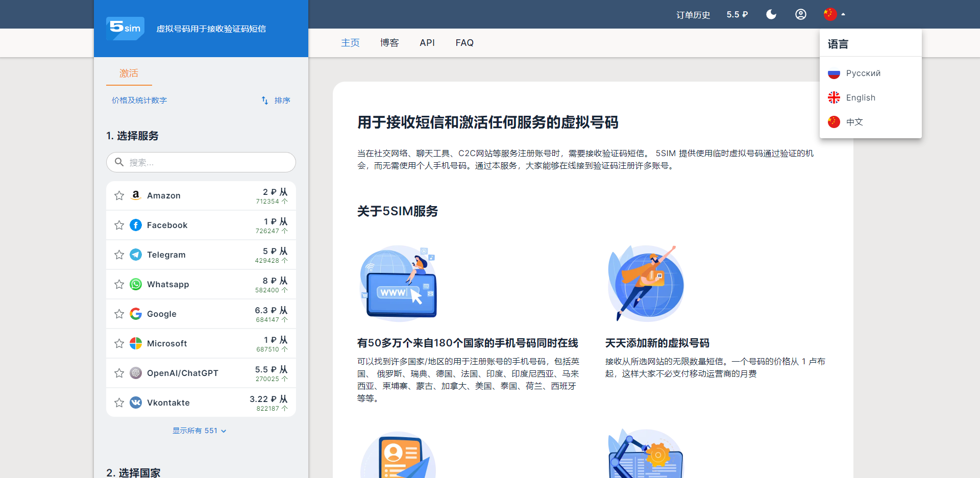
Task: Collapse the language flag dropdown in header
Action: coord(834,14)
